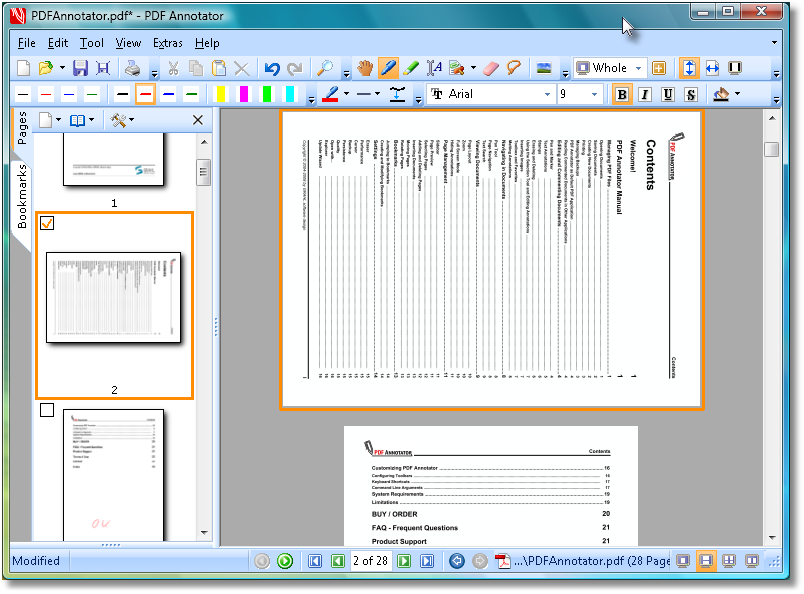This screenshot has width=804, height=594.
Task: Select the Pen annotation tool
Action: click(388, 68)
